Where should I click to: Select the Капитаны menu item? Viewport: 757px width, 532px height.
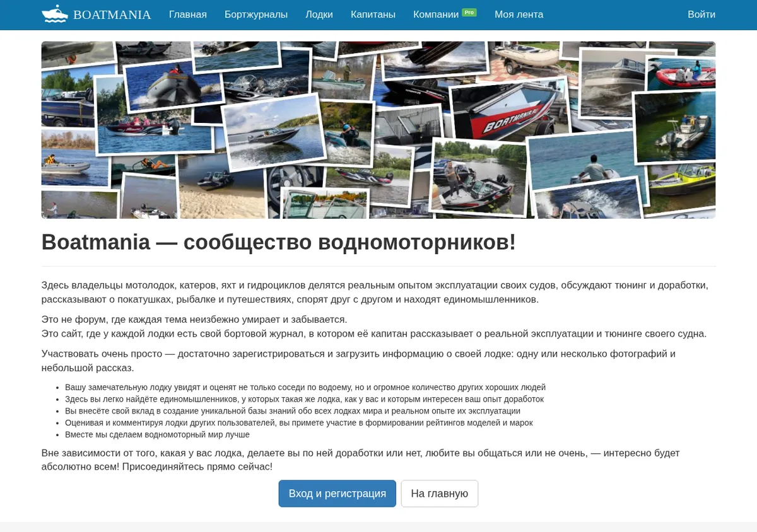pyautogui.click(x=373, y=14)
